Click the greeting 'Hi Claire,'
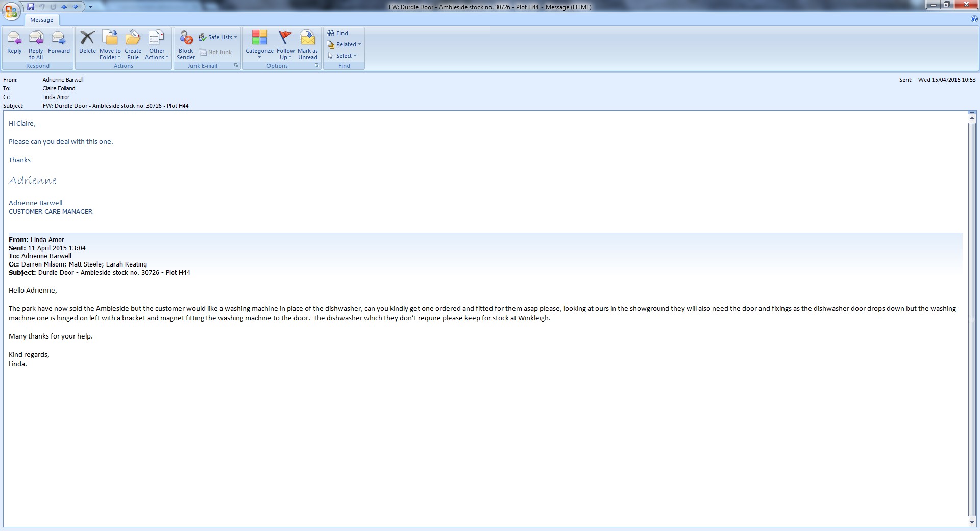Image resolution: width=980 pixels, height=531 pixels. [x=22, y=123]
